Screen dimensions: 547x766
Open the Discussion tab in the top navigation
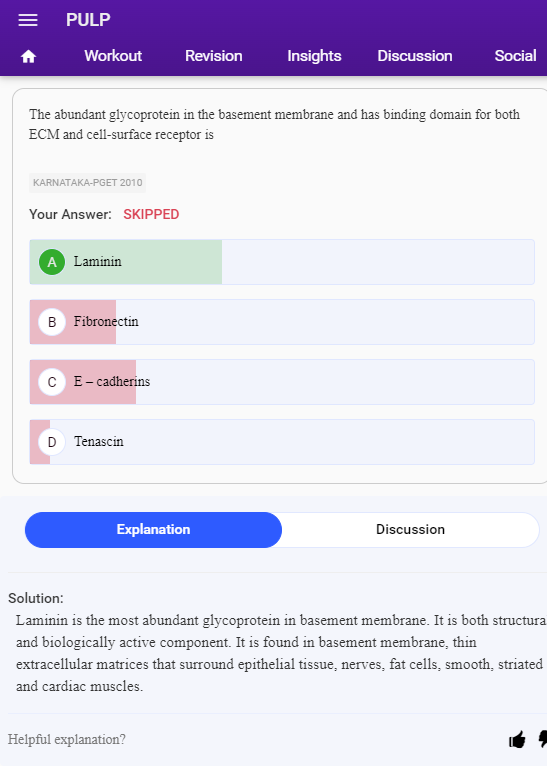(x=415, y=56)
